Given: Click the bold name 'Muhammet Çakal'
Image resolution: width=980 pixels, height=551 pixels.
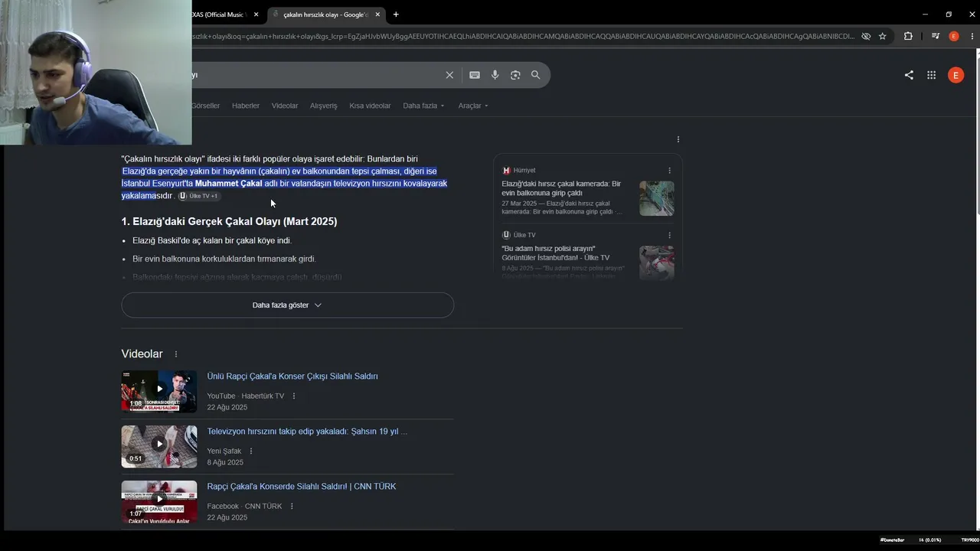Looking at the screenshot, I should click(x=228, y=184).
